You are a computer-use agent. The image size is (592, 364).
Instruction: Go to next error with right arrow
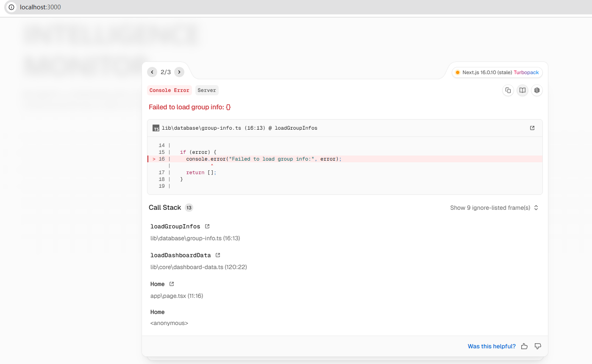[179, 72]
